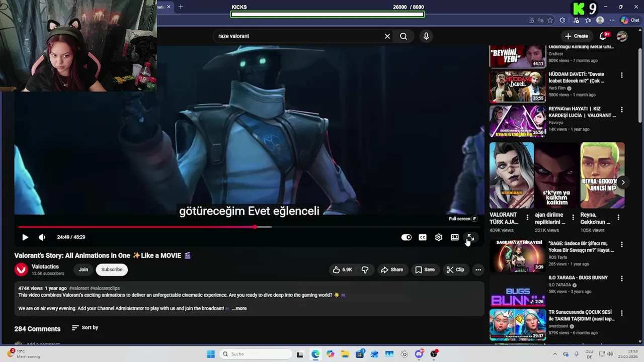Add page to favorites star

coord(550,20)
